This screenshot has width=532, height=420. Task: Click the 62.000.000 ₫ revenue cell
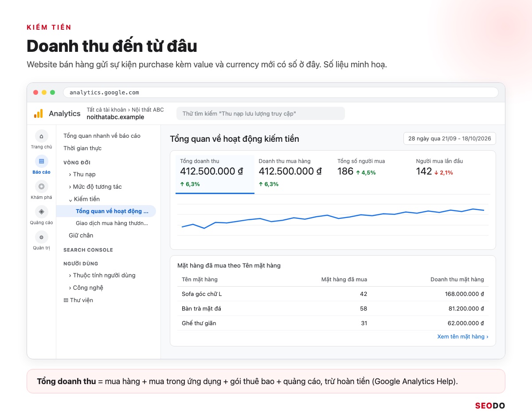click(x=466, y=323)
